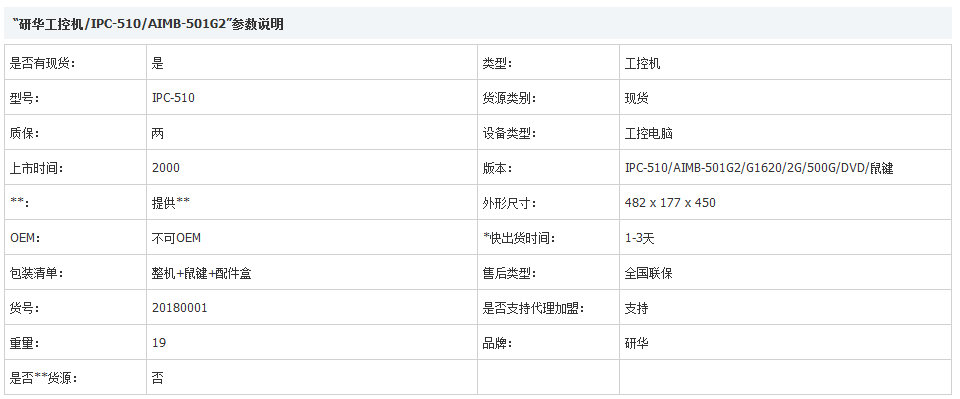960x399 pixels.
Task: Click the 全国联保 after-sales value
Action: pyautogui.click(x=648, y=273)
